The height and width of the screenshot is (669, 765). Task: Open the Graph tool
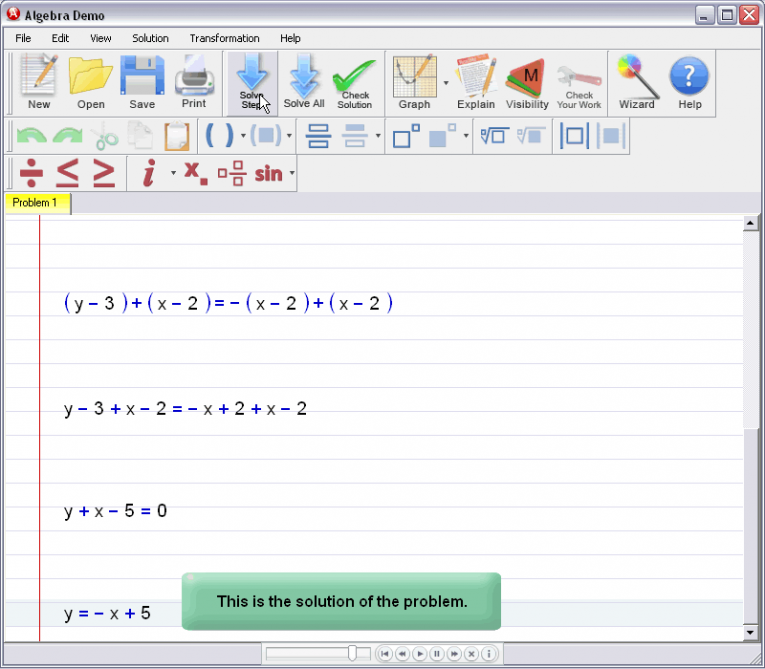415,83
